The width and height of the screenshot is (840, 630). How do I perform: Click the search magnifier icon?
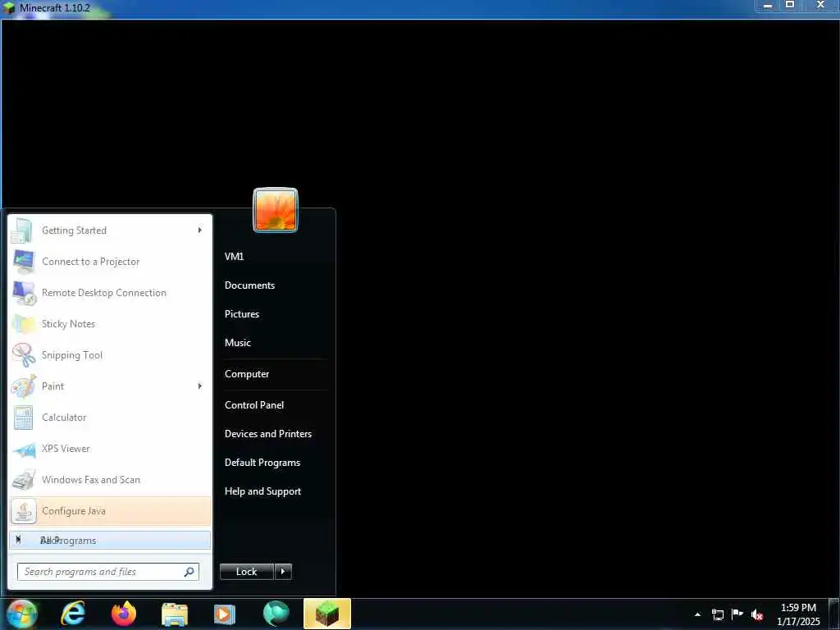tap(189, 572)
